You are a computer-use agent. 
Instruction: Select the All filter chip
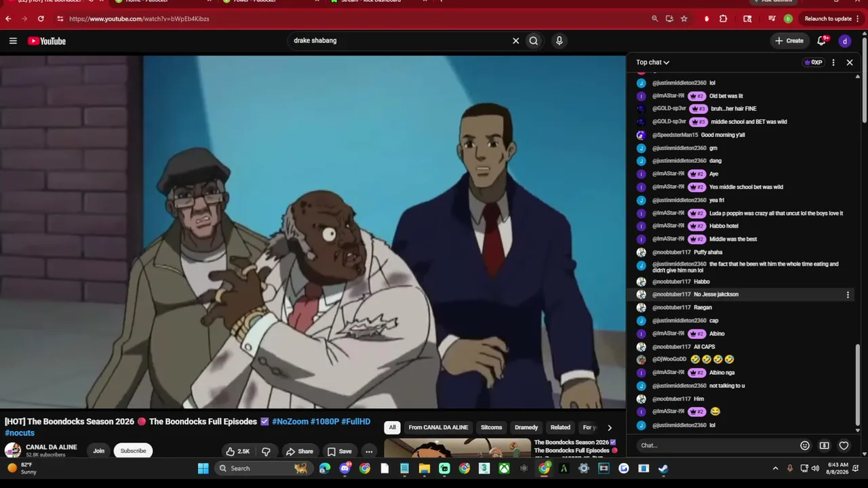392,428
